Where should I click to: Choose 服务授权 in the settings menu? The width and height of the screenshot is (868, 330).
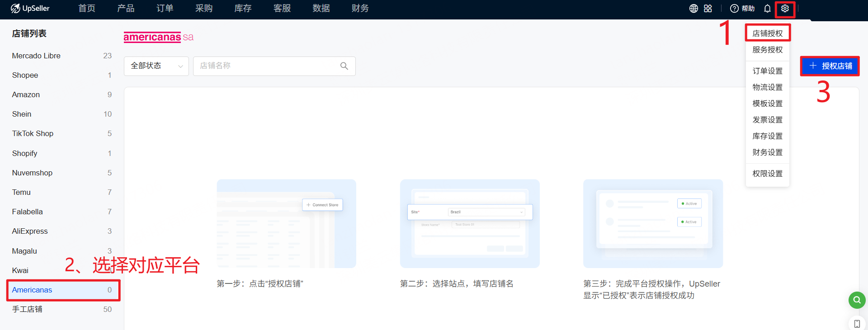(767, 50)
